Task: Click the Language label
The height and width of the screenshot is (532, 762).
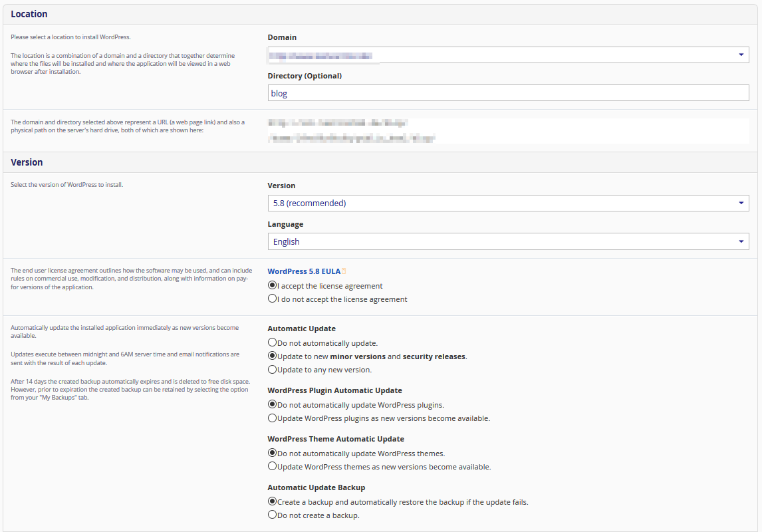Action: click(x=285, y=224)
